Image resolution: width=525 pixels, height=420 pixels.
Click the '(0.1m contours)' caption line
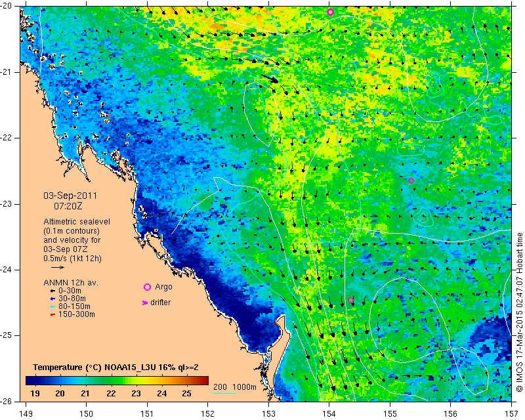[72, 231]
